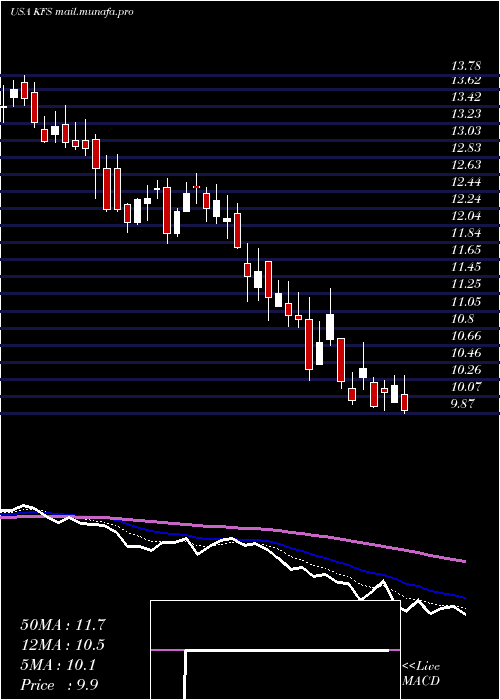Click the 12.83 price axis label
500x700 pixels.
tap(466, 148)
